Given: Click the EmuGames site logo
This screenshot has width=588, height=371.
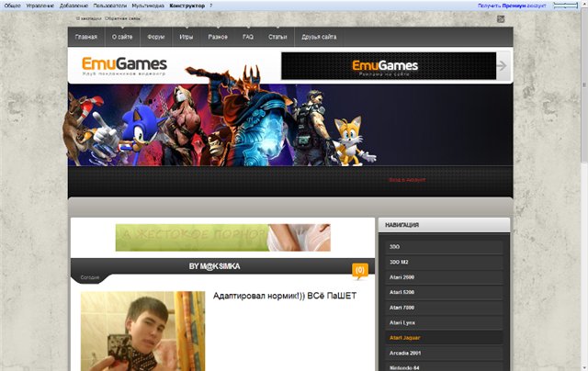Looking at the screenshot, I should click(124, 65).
